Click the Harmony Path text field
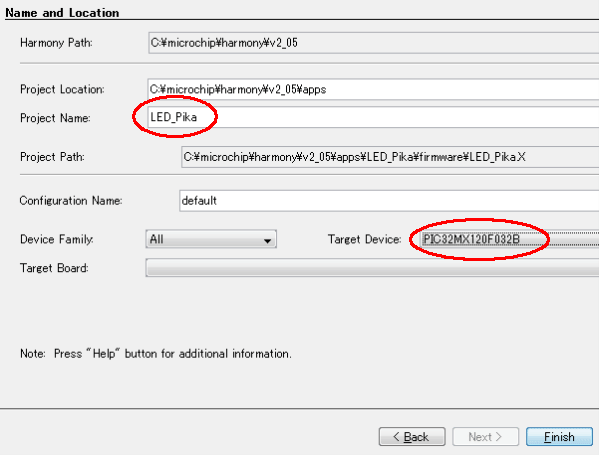This screenshot has height=457, width=601. 372,44
